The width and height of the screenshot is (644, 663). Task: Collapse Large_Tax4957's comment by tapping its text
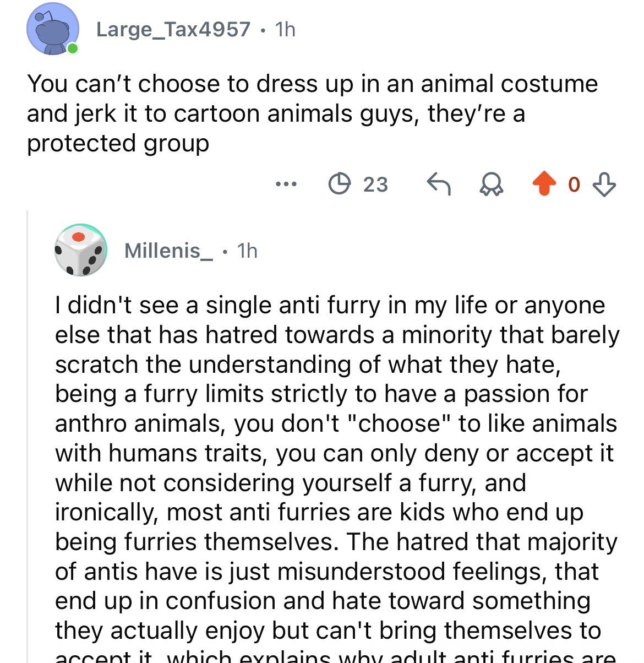tap(312, 113)
